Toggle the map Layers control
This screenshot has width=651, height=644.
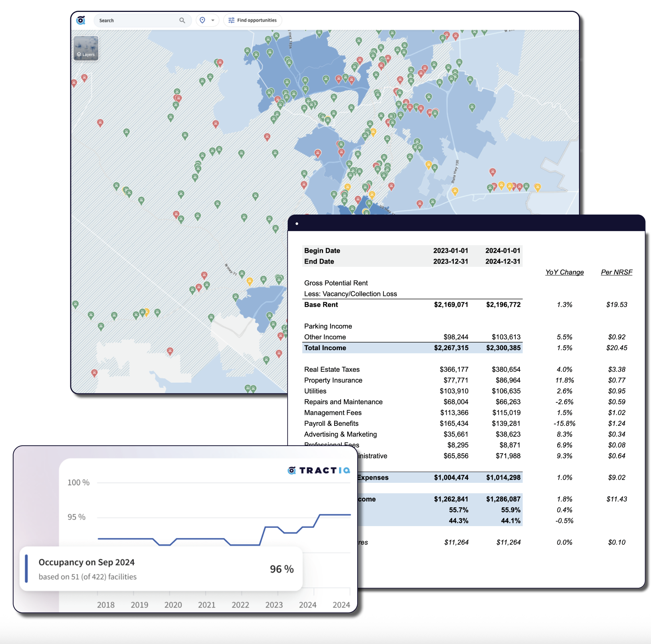pos(86,48)
